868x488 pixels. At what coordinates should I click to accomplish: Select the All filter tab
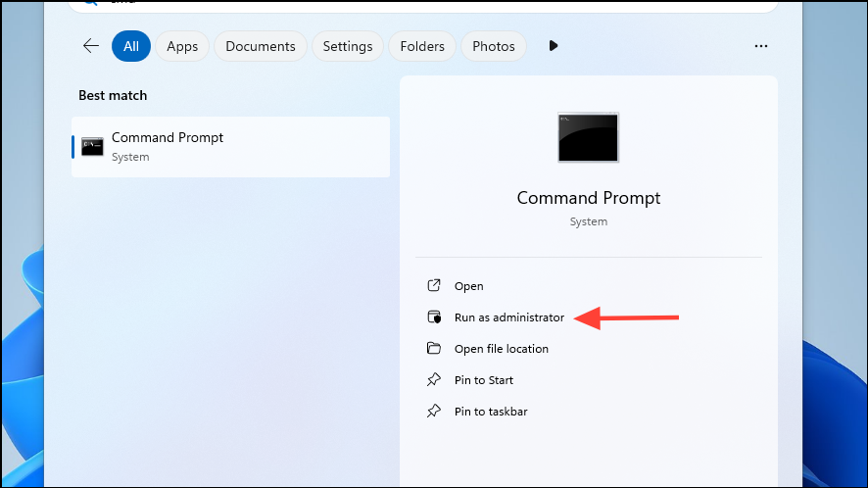coord(131,46)
